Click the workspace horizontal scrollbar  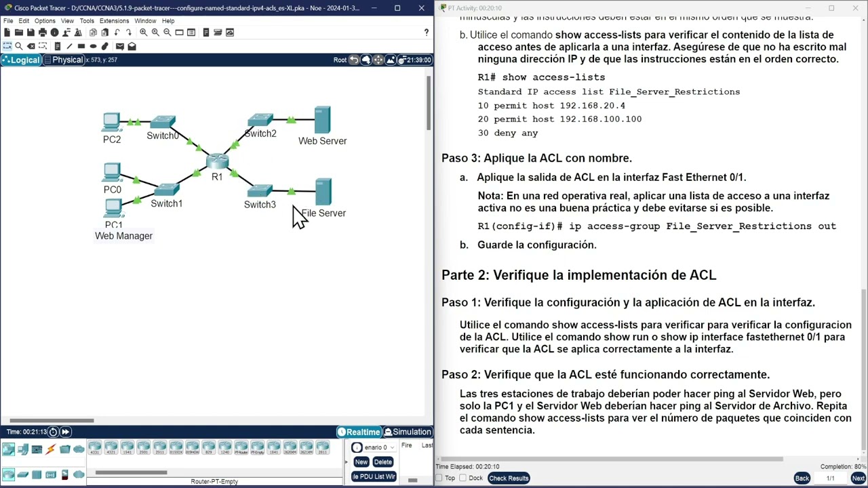tap(52, 420)
